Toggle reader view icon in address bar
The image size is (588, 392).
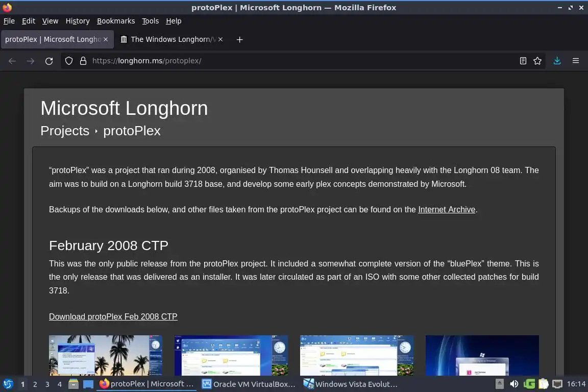pos(523,61)
